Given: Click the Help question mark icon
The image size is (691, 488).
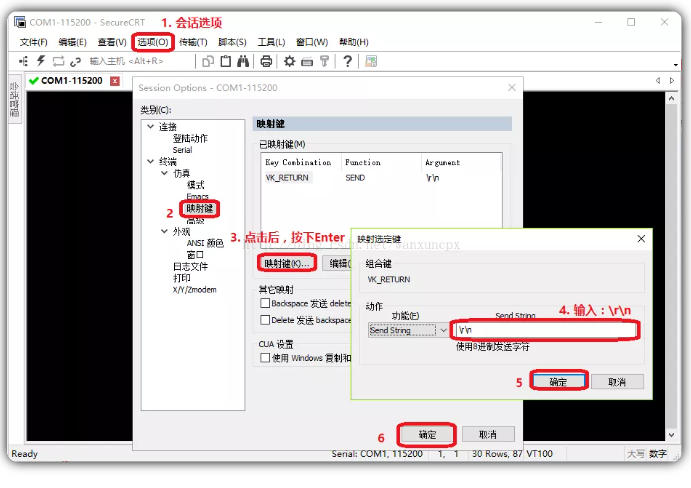Looking at the screenshot, I should click(x=346, y=61).
